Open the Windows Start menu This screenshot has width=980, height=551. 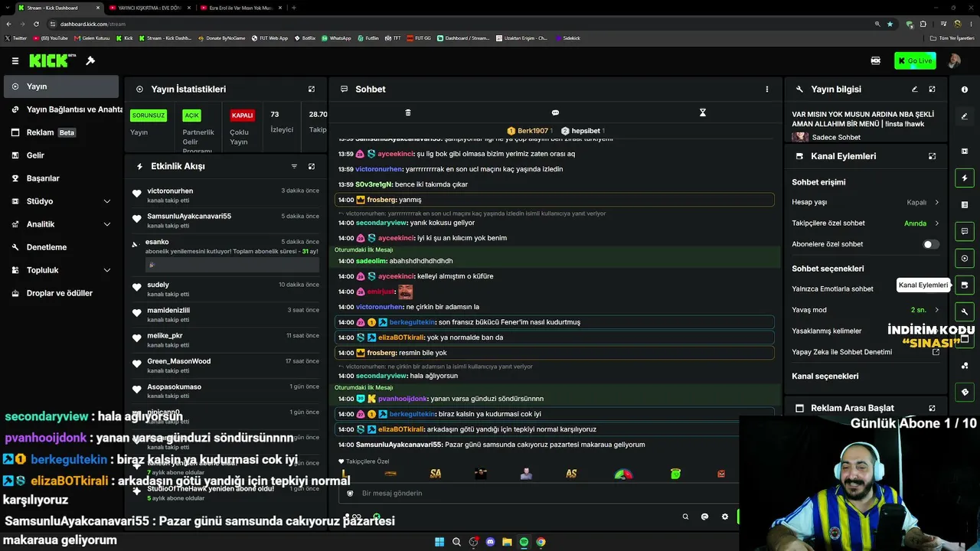click(x=439, y=542)
